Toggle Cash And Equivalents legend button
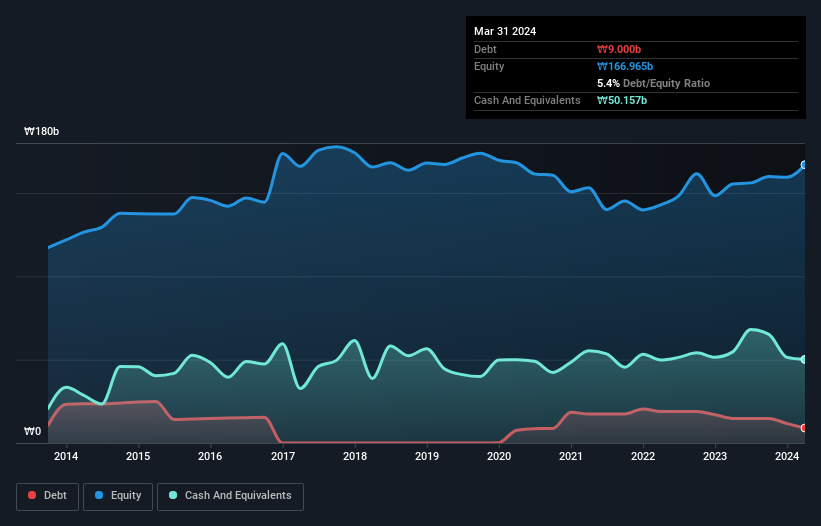The height and width of the screenshot is (526, 821). tap(230, 496)
